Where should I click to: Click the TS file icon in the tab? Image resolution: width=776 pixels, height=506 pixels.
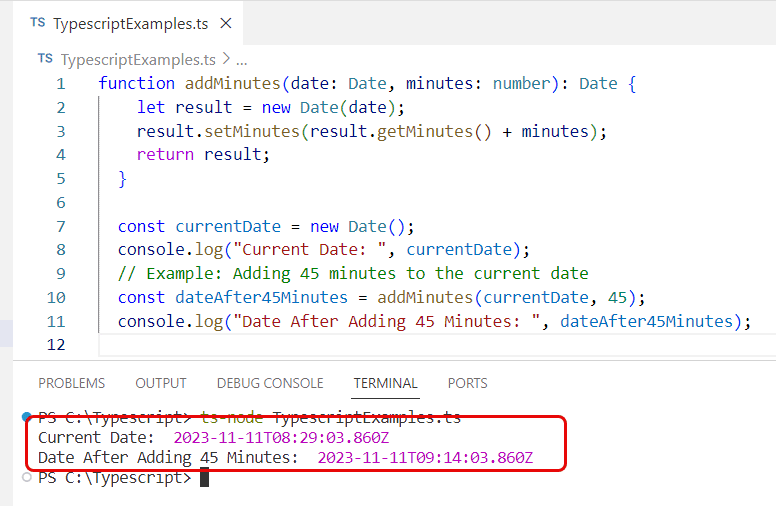pos(38,23)
